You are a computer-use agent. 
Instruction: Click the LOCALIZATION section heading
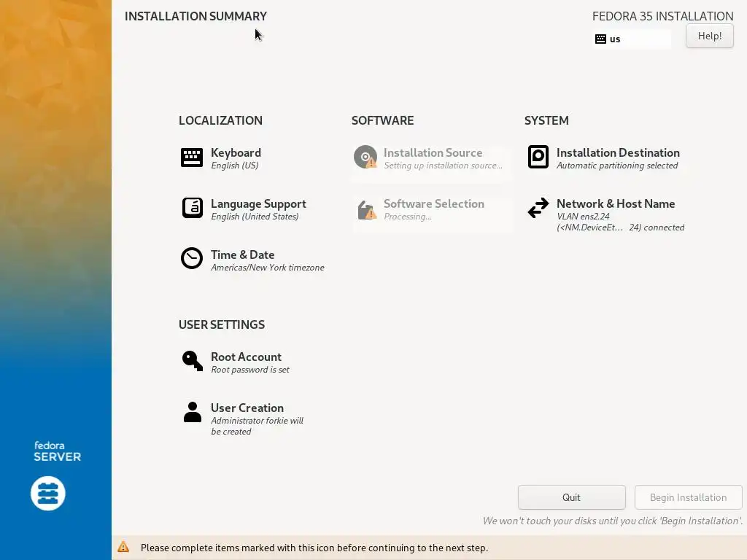point(220,120)
